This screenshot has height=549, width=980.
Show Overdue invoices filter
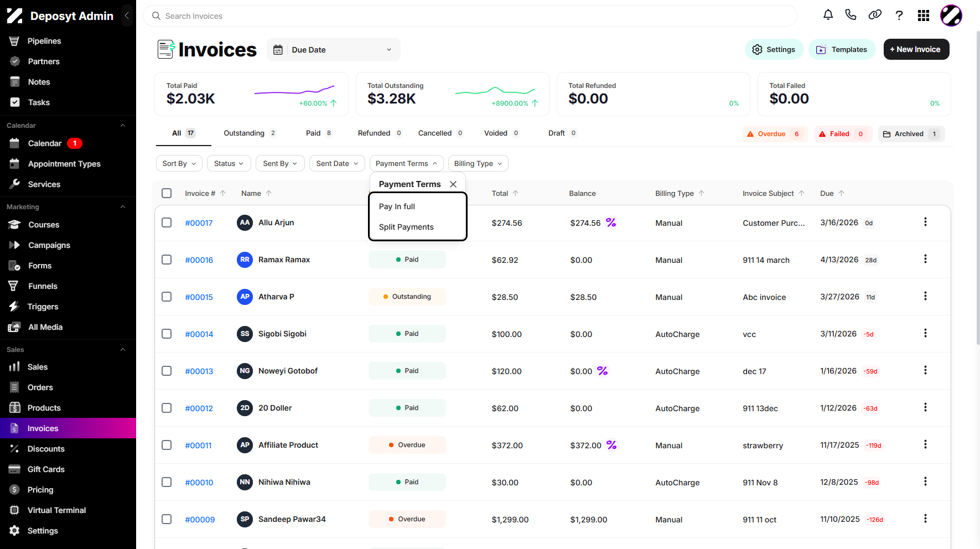(775, 134)
